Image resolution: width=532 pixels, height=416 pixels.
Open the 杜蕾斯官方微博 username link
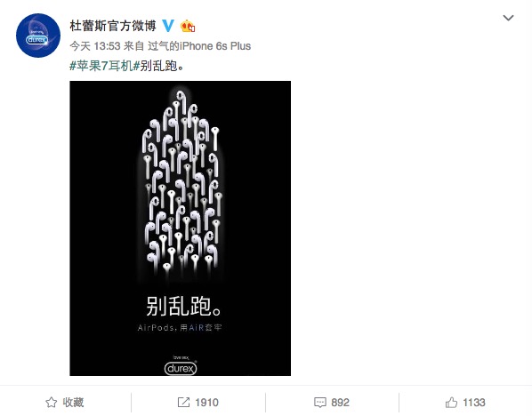point(113,26)
